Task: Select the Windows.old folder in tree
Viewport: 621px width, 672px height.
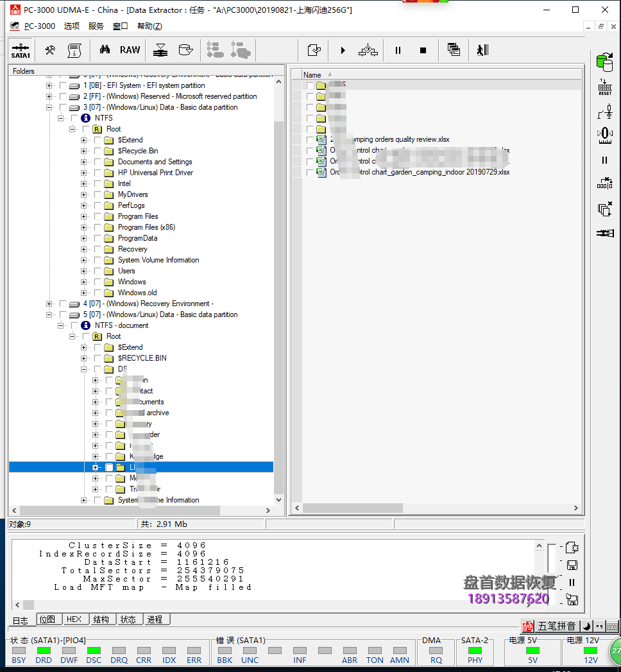Action: tap(137, 293)
